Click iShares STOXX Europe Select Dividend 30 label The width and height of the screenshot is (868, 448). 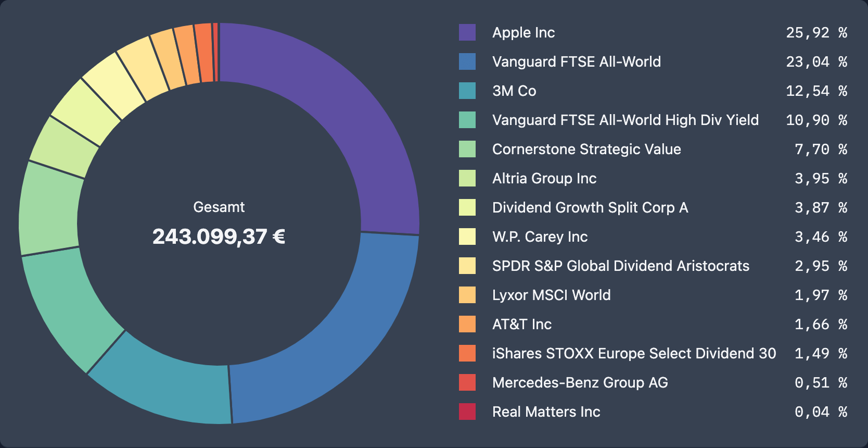click(634, 353)
